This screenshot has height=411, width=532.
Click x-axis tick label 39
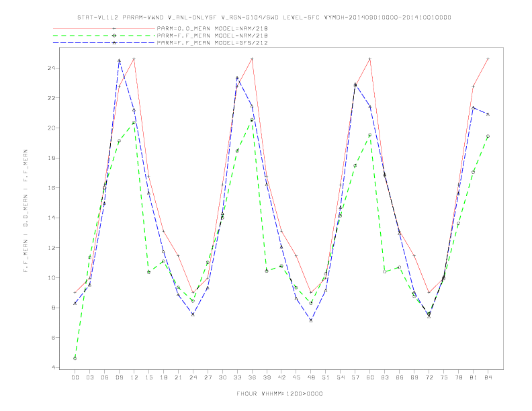click(x=267, y=377)
